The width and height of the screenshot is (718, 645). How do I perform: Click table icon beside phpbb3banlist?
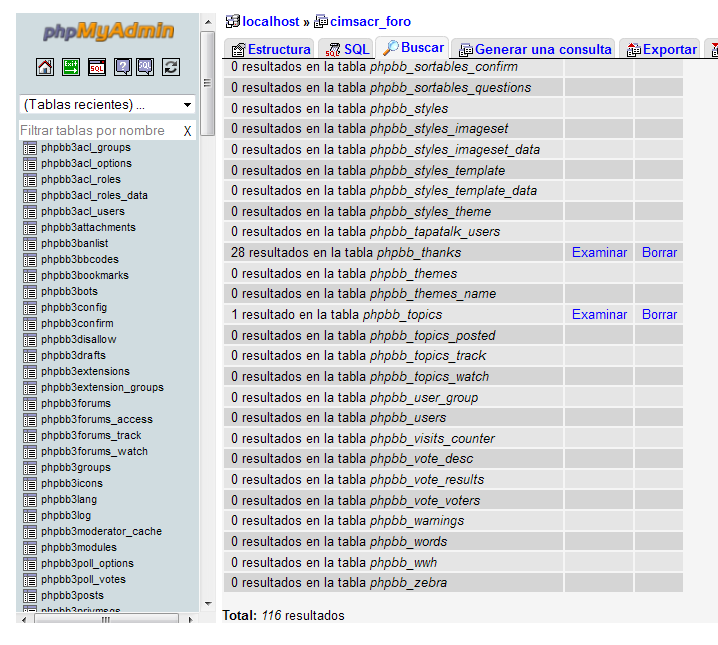[x=30, y=244]
